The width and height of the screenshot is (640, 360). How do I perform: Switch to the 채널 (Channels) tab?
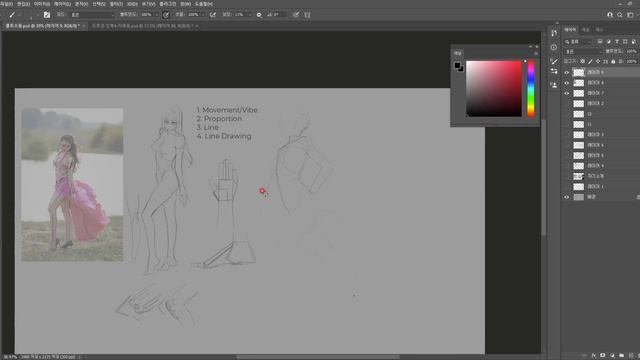tap(586, 30)
